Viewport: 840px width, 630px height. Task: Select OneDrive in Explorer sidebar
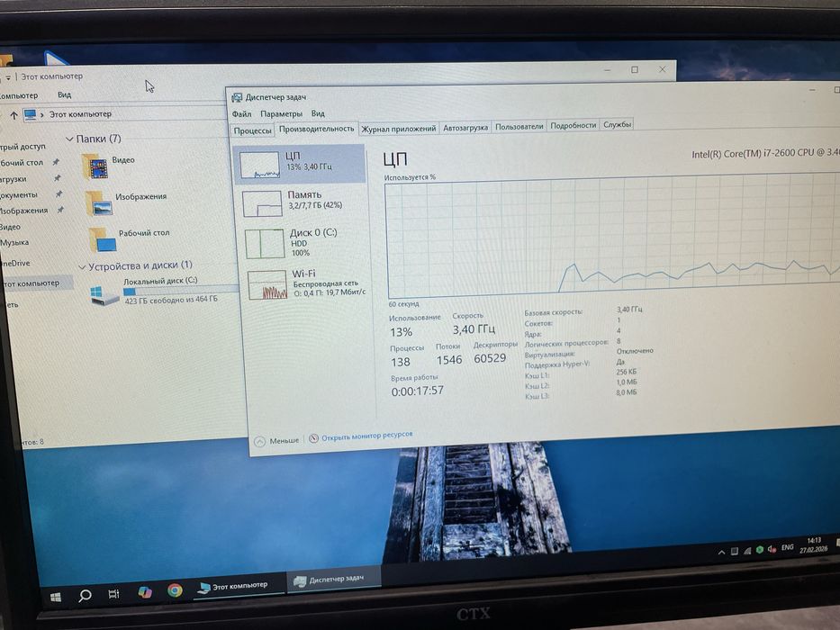pos(15,264)
